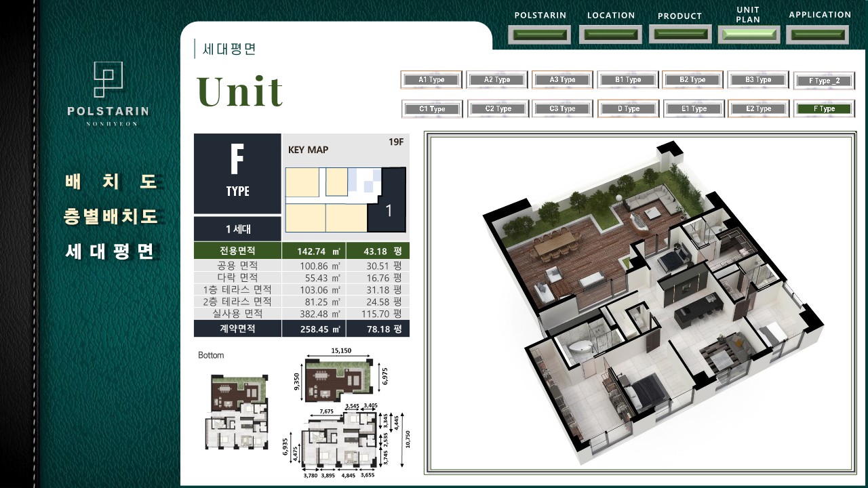The width and height of the screenshot is (868, 488).
Task: Open 층별배치도 from the left sidebar
Action: pos(112,217)
